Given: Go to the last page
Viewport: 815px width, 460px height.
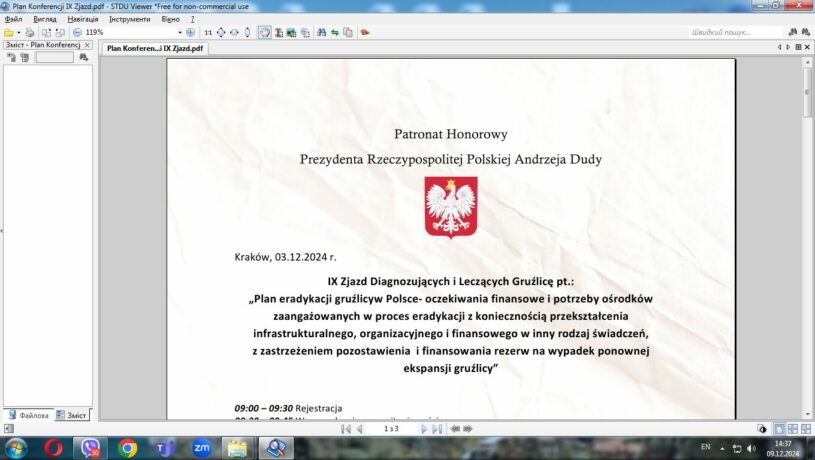Looking at the screenshot, I should pos(437,428).
